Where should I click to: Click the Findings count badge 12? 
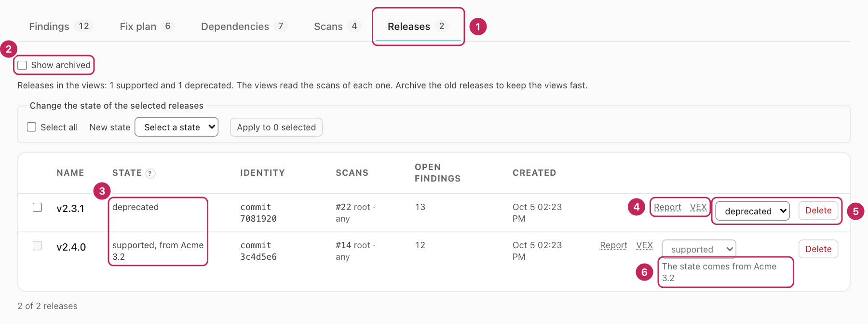(x=84, y=26)
